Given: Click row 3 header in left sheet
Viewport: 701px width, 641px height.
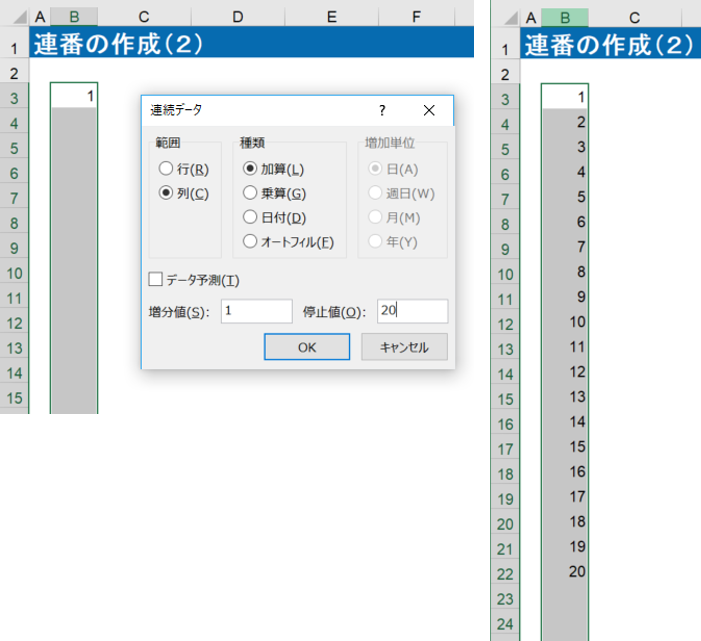Looking at the screenshot, I should point(14,98).
